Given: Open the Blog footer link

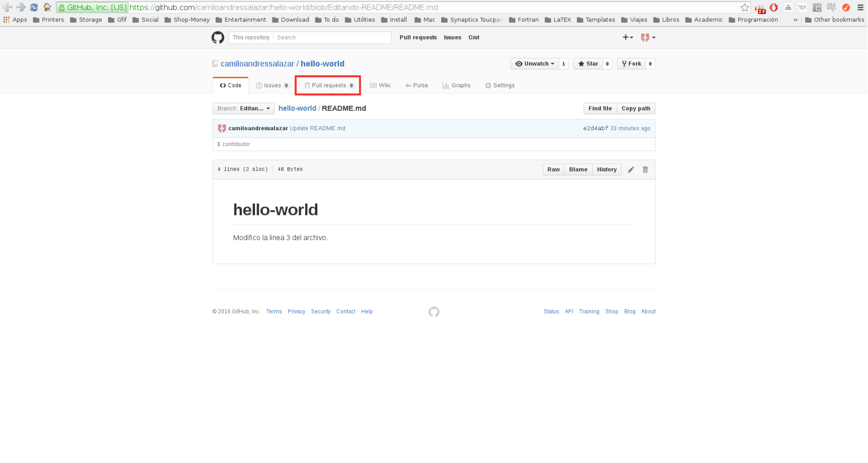Looking at the screenshot, I should pos(630,312).
